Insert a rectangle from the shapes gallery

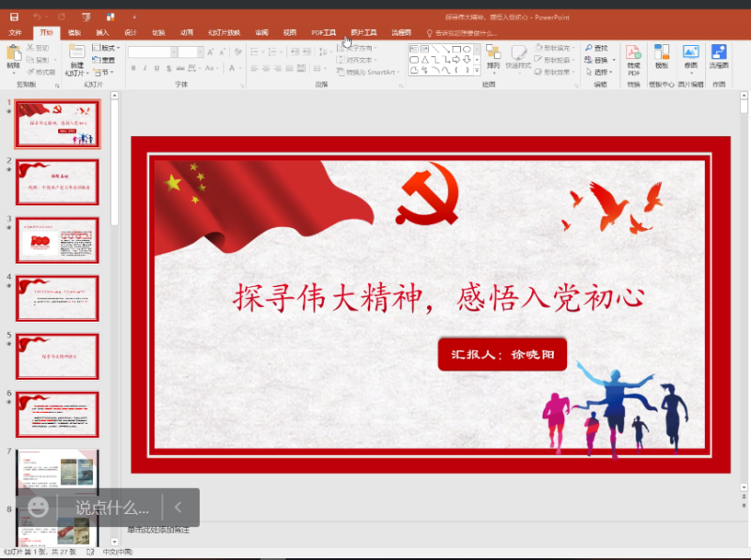[x=456, y=49]
